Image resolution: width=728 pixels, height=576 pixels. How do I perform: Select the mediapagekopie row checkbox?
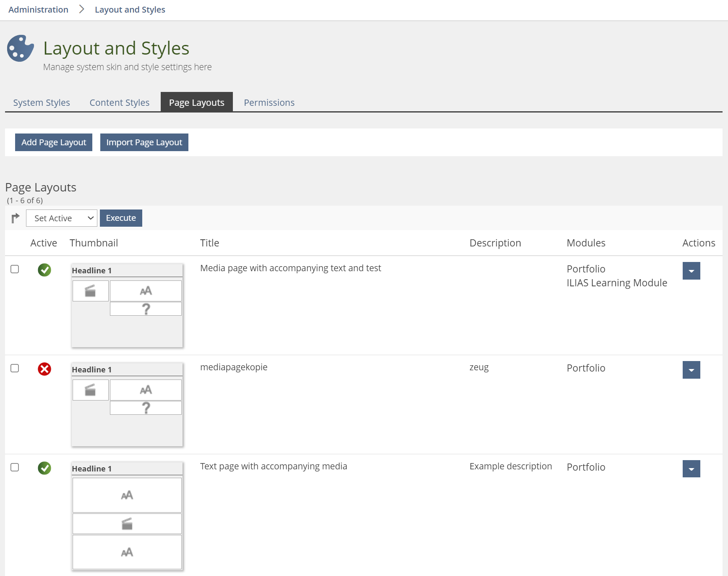[x=15, y=368]
